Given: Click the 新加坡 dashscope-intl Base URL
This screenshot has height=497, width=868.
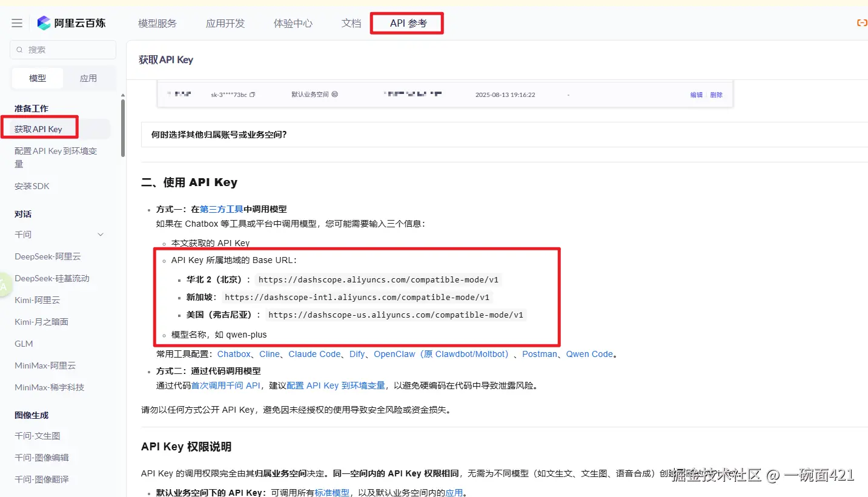Looking at the screenshot, I should [x=357, y=298].
